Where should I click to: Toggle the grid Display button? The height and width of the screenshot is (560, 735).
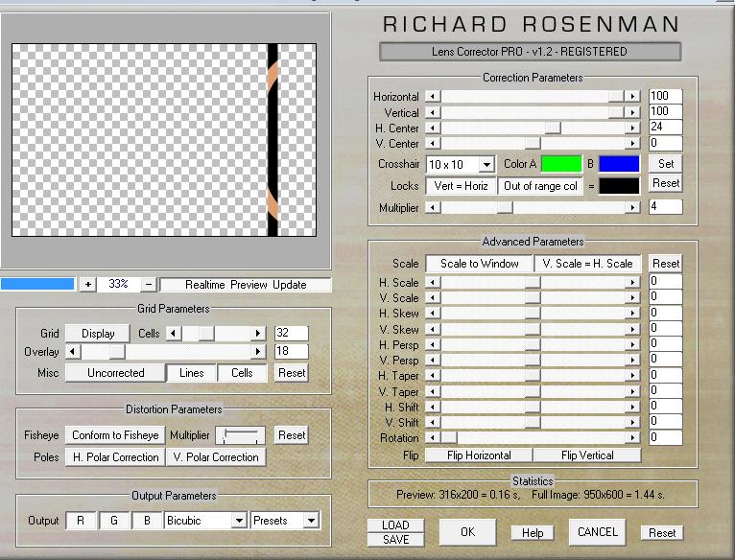(x=98, y=333)
